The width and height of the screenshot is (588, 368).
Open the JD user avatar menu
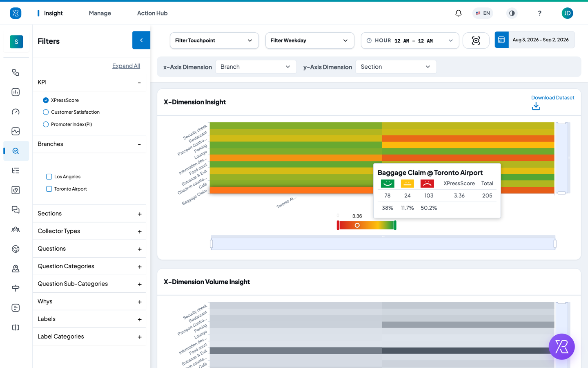pyautogui.click(x=567, y=13)
